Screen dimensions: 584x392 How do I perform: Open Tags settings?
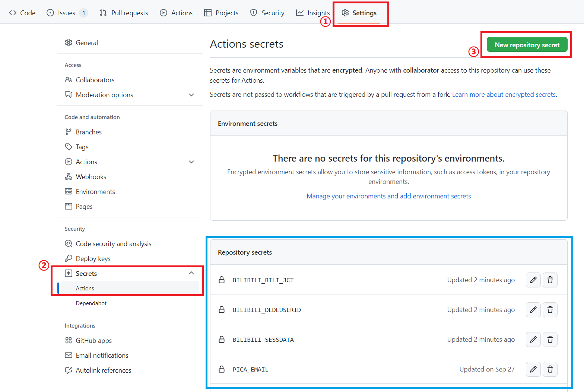point(130,147)
